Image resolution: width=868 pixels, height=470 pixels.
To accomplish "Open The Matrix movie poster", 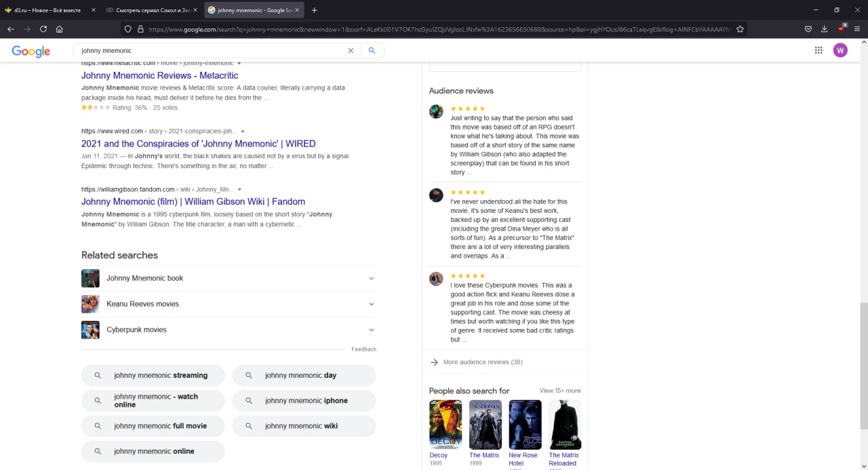I will [486, 425].
